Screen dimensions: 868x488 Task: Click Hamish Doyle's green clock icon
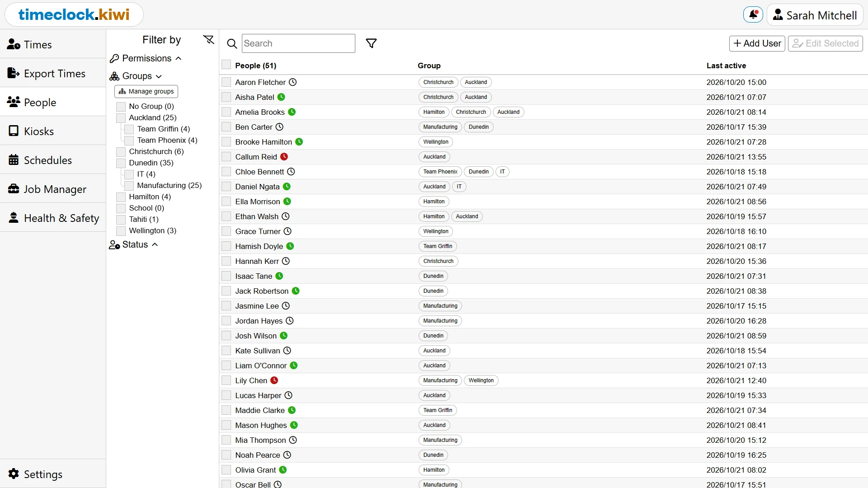click(290, 246)
